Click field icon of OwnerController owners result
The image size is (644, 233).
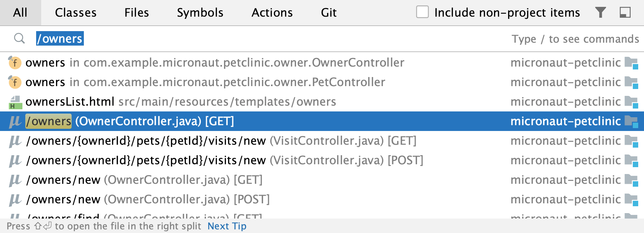15,63
